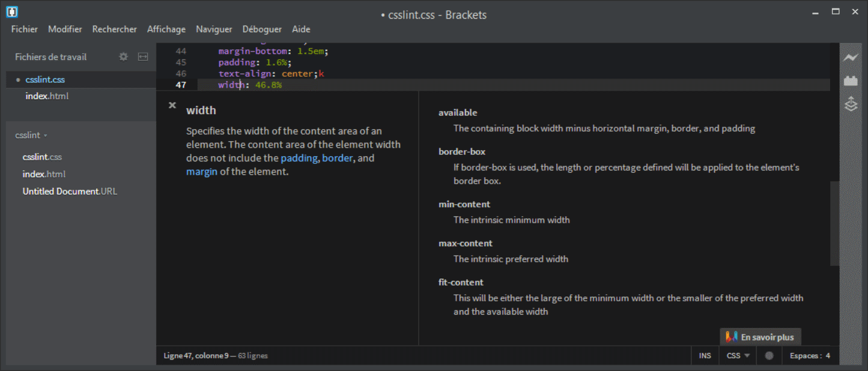The image size is (868, 371).
Task: Click the max-content value heading
Action: pyautogui.click(x=466, y=243)
